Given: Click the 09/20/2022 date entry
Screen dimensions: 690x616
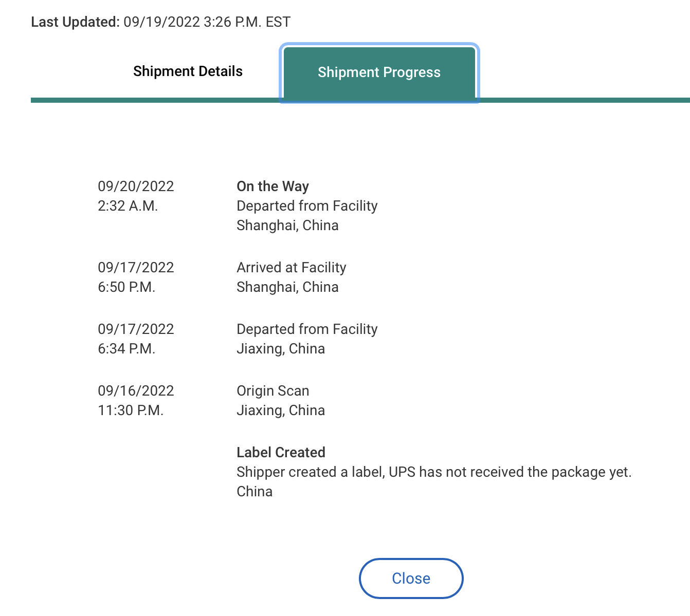Looking at the screenshot, I should [x=136, y=186].
